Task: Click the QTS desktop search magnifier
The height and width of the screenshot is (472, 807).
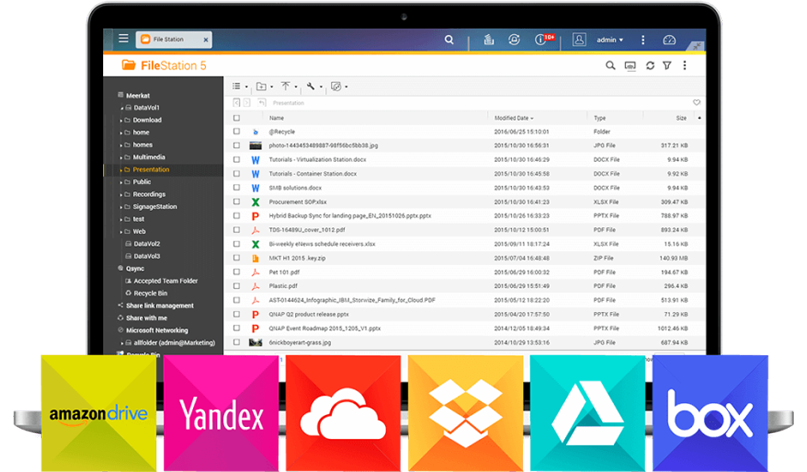Action: tap(449, 40)
